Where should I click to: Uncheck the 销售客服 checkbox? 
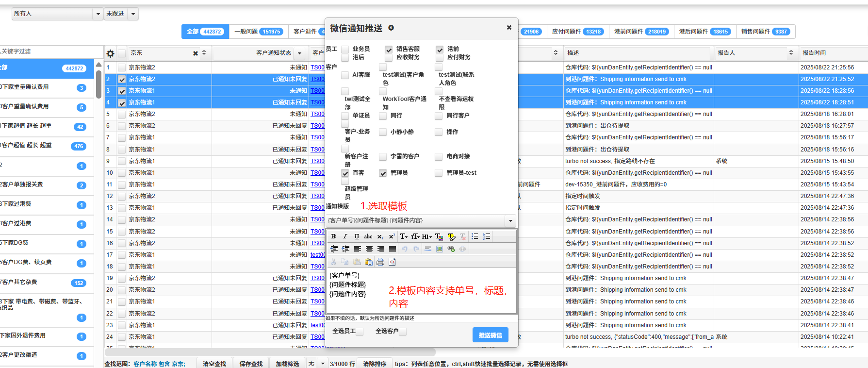click(x=389, y=50)
